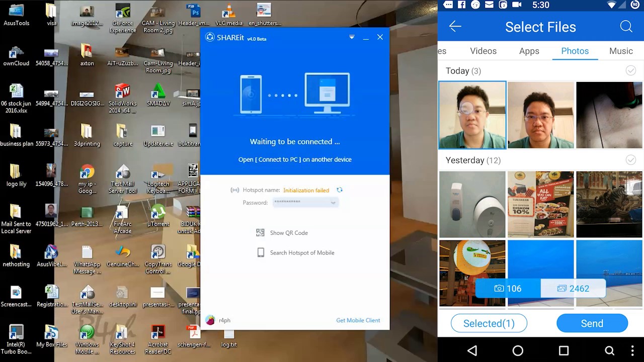
Task: Open the FireArc Arcade desktop icon
Action: click(123, 219)
